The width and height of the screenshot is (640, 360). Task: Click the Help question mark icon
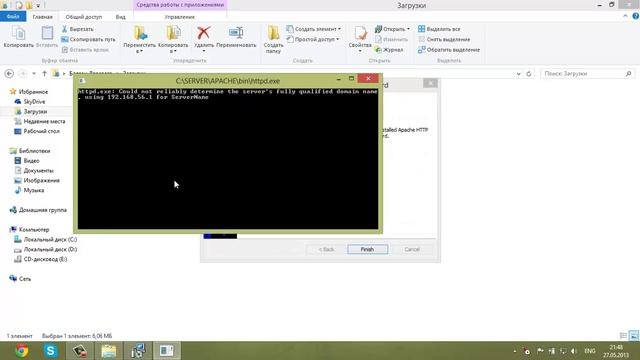pos(636,16)
